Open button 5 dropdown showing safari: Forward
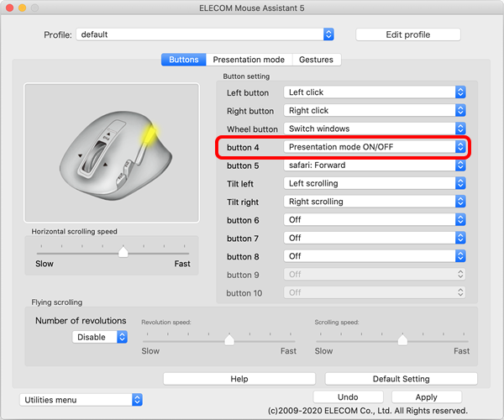The image size is (504, 420). (375, 165)
